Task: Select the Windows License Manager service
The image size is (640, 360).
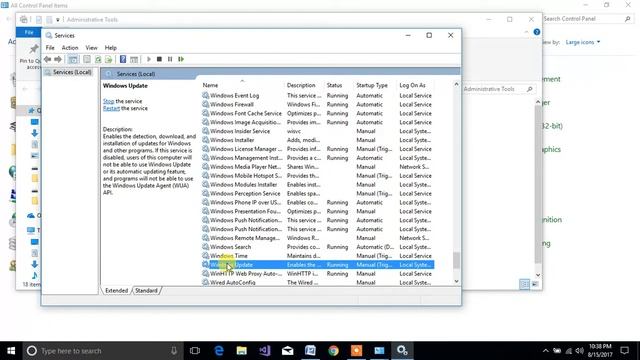Action: (x=318, y=149)
